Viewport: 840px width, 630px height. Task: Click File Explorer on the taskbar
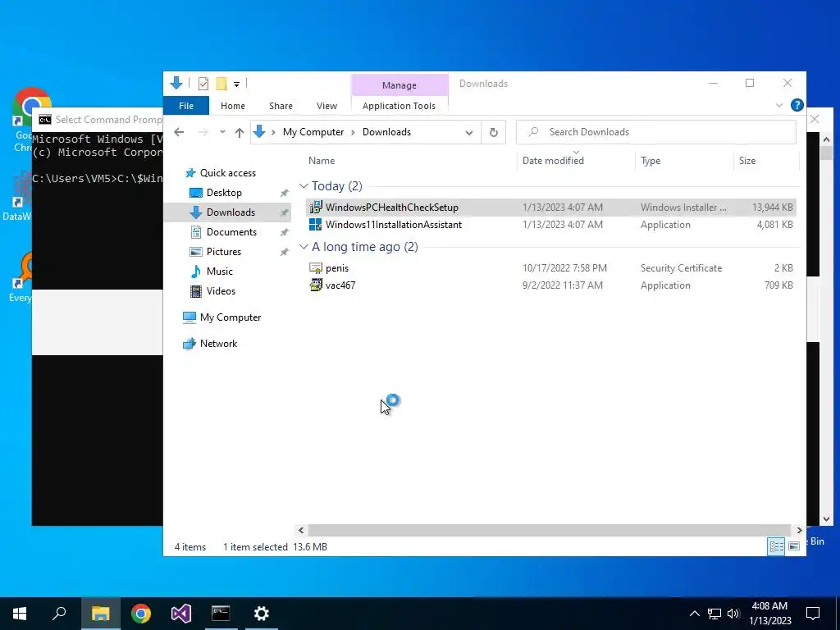pos(100,614)
